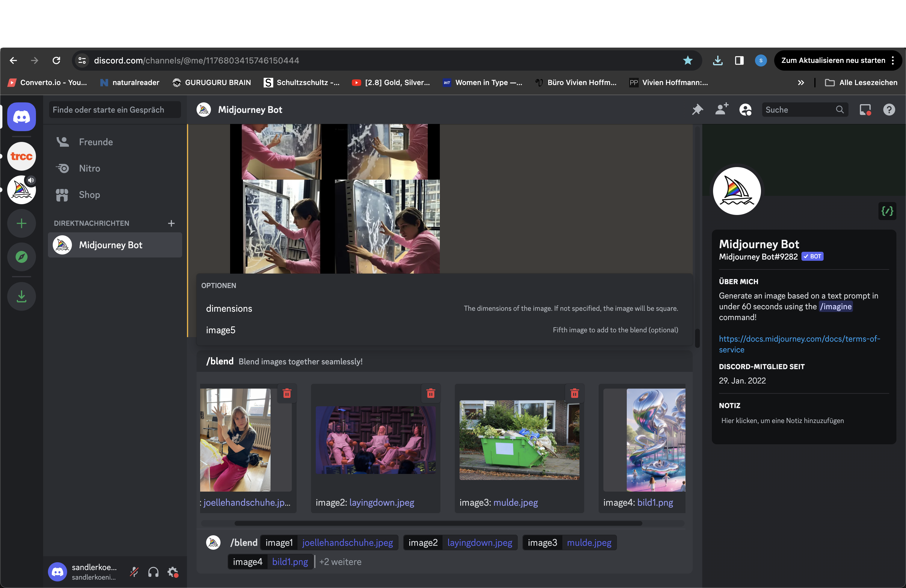Open pinned messages pin icon
906x588 pixels.
click(697, 110)
